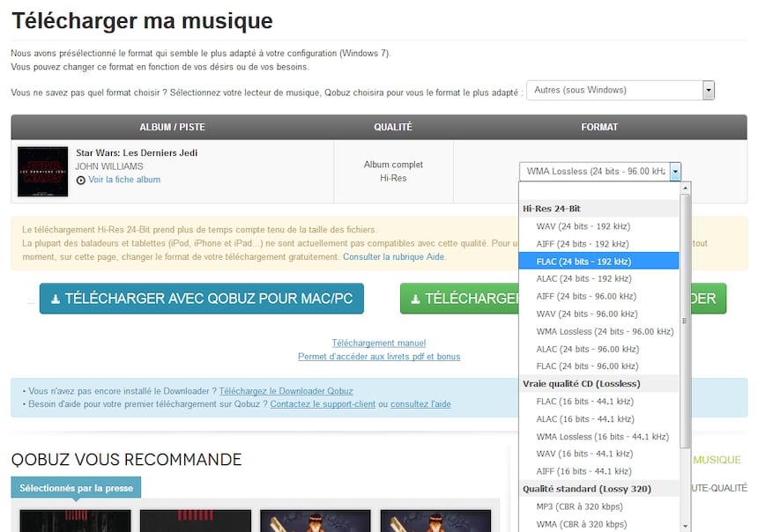Open Téléchargez le Downloader Qobuz link
This screenshot has height=532, width=758.
(286, 391)
